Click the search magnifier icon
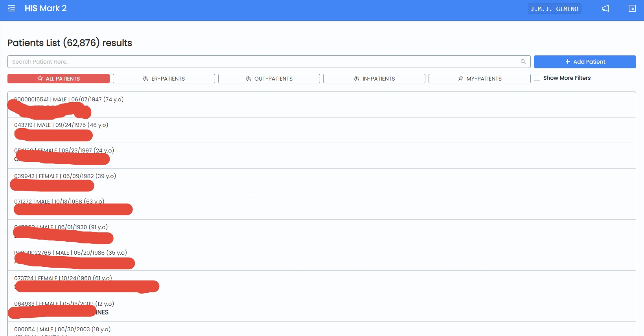The width and height of the screenshot is (644, 336). [x=523, y=62]
